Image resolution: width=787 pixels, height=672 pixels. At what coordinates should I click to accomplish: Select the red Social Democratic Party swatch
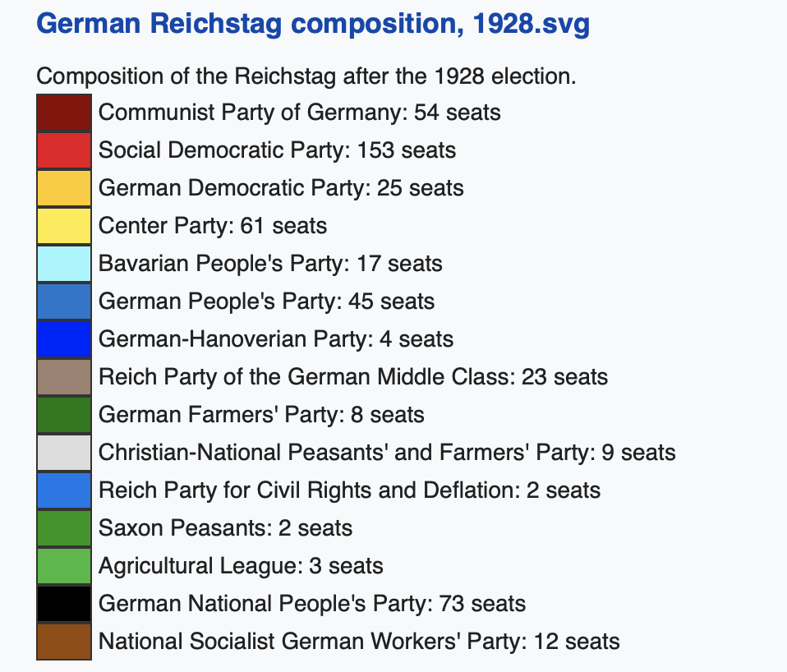pos(64,150)
